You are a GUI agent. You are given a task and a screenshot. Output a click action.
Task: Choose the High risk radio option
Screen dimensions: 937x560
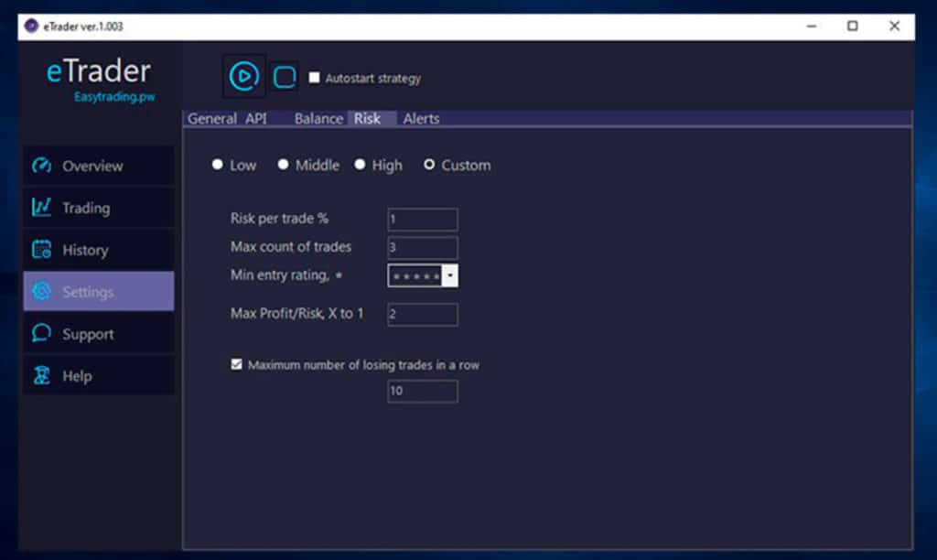(360, 165)
